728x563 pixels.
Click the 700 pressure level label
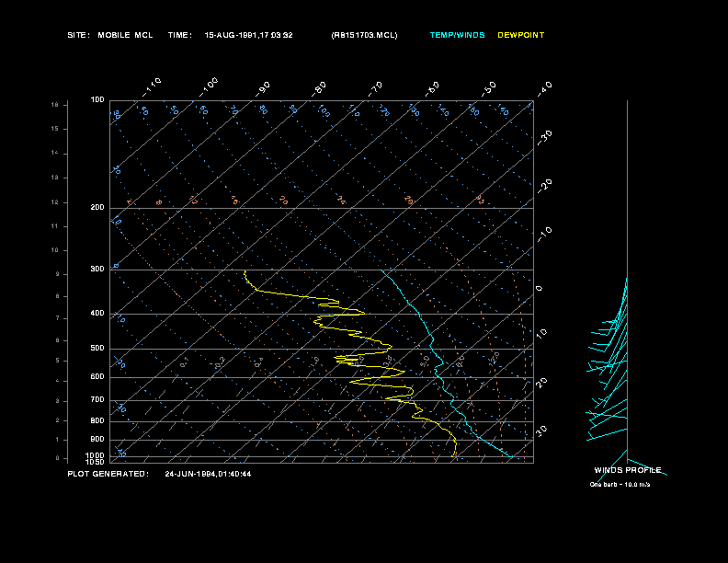click(x=97, y=399)
